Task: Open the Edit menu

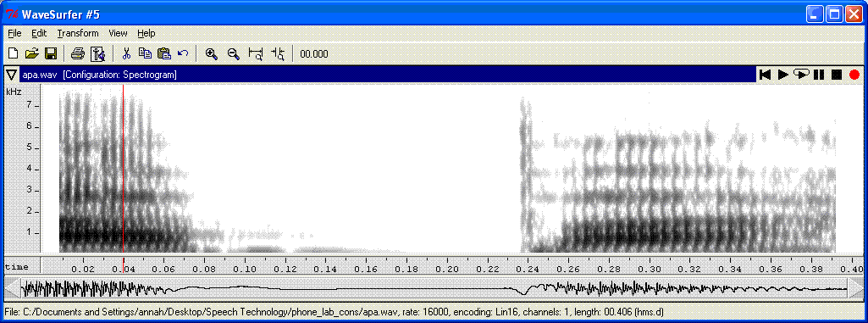Action: [x=39, y=33]
